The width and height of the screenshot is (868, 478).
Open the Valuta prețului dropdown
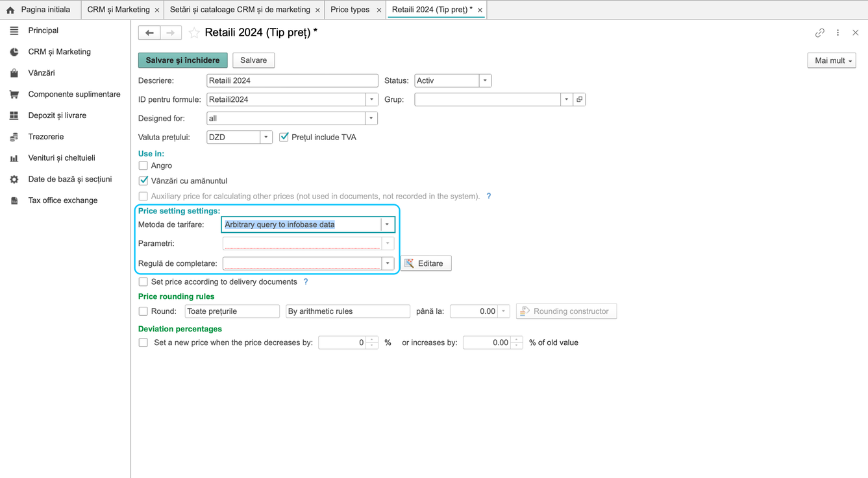266,137
